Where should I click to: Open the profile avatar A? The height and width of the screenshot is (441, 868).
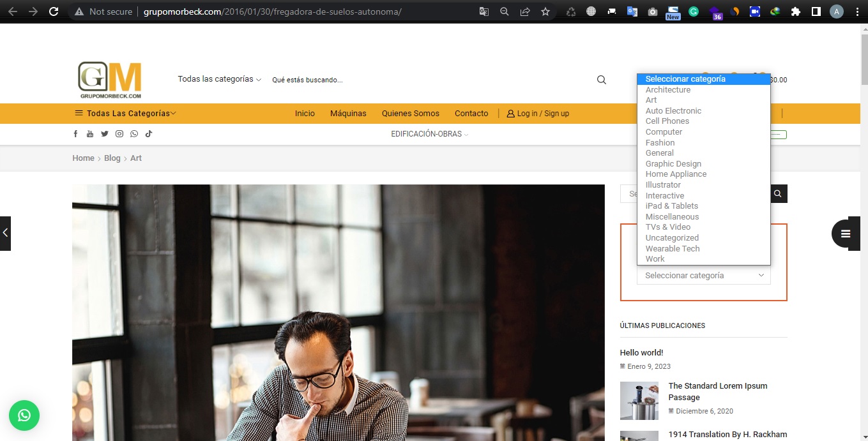(x=837, y=11)
